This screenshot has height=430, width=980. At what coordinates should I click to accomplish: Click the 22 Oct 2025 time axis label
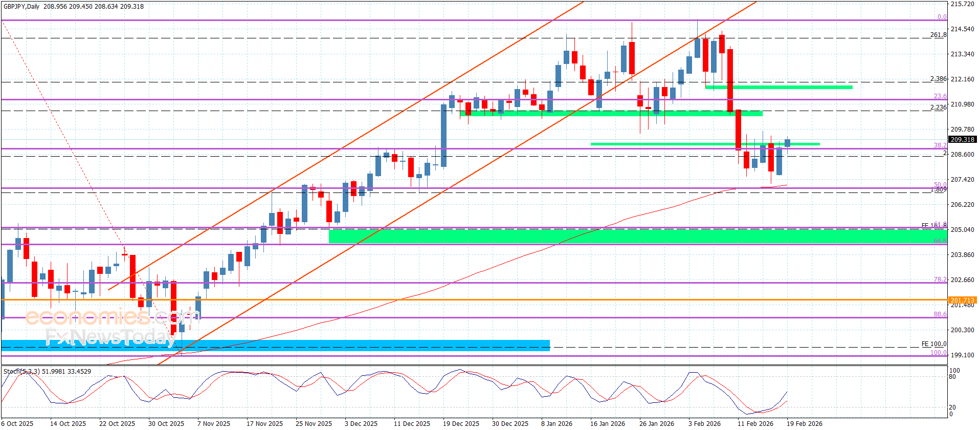point(117,423)
